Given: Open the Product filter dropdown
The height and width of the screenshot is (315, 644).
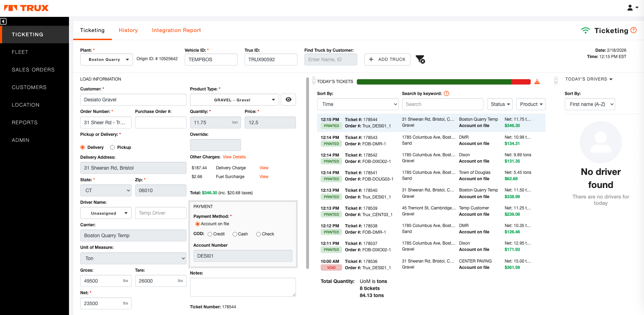Looking at the screenshot, I should 531,104.
